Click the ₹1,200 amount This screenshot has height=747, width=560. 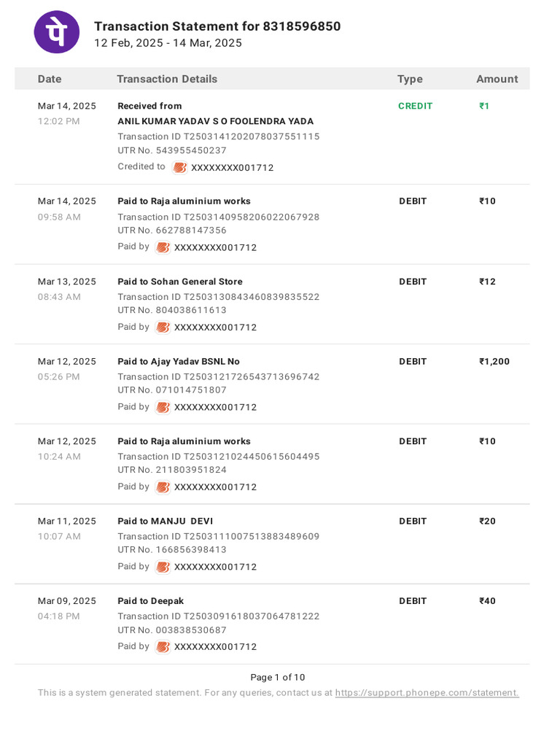[x=494, y=361]
